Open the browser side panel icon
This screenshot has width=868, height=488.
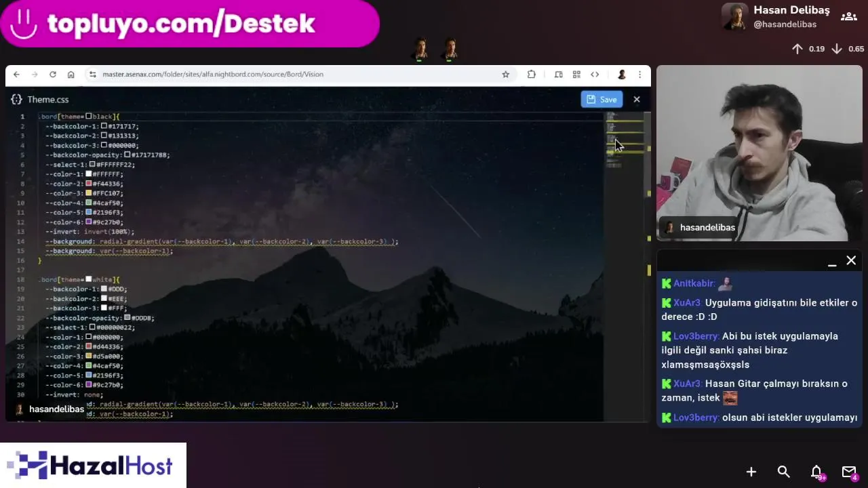(x=559, y=75)
